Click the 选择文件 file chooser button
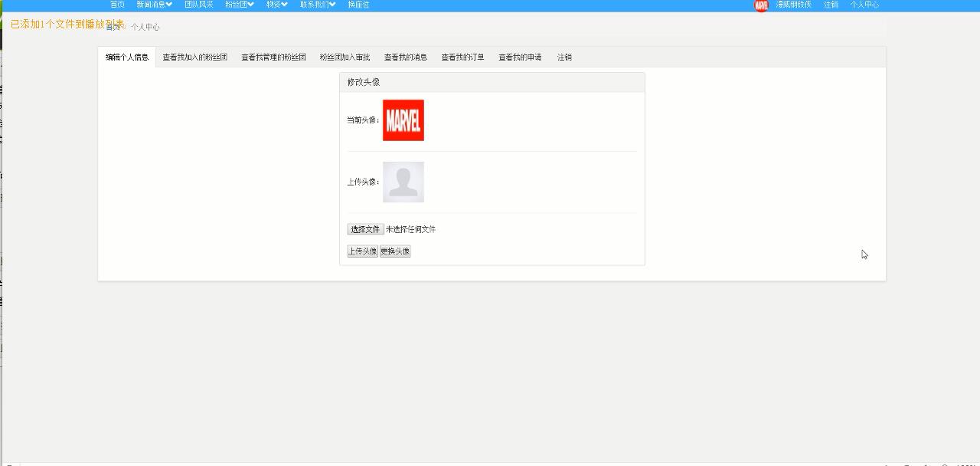The image size is (980, 466). [365, 229]
